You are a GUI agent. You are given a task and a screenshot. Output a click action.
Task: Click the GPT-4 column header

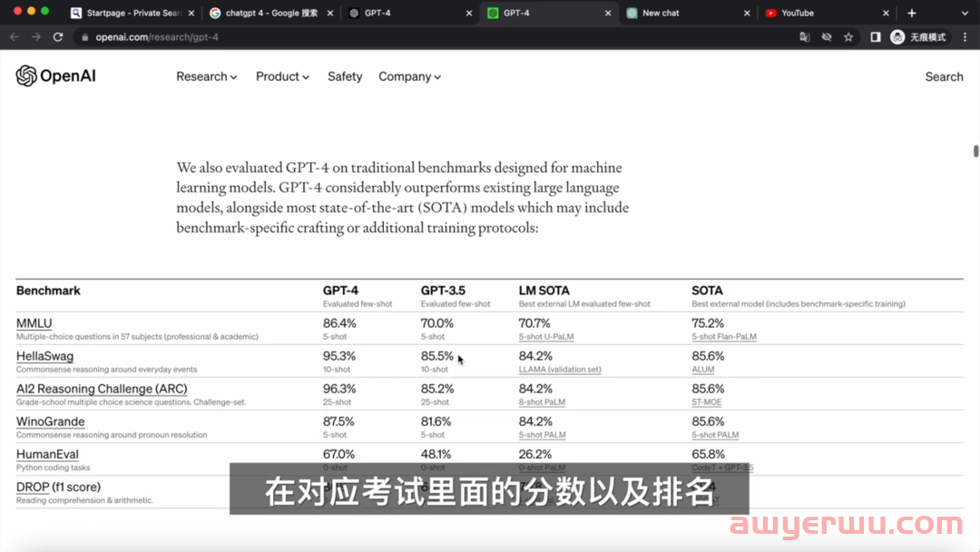[x=340, y=291]
